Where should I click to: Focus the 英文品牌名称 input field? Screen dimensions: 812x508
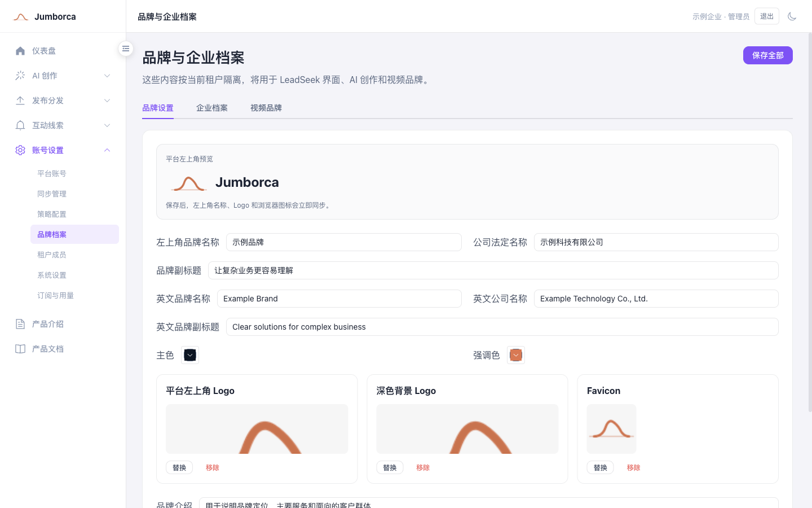coord(339,299)
